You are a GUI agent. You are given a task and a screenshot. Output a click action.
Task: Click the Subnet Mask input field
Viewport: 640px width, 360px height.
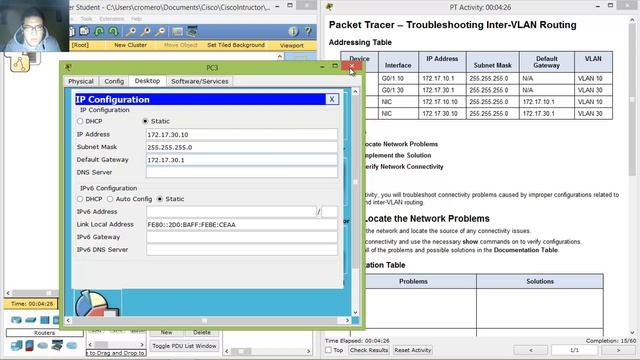pyautogui.click(x=242, y=147)
